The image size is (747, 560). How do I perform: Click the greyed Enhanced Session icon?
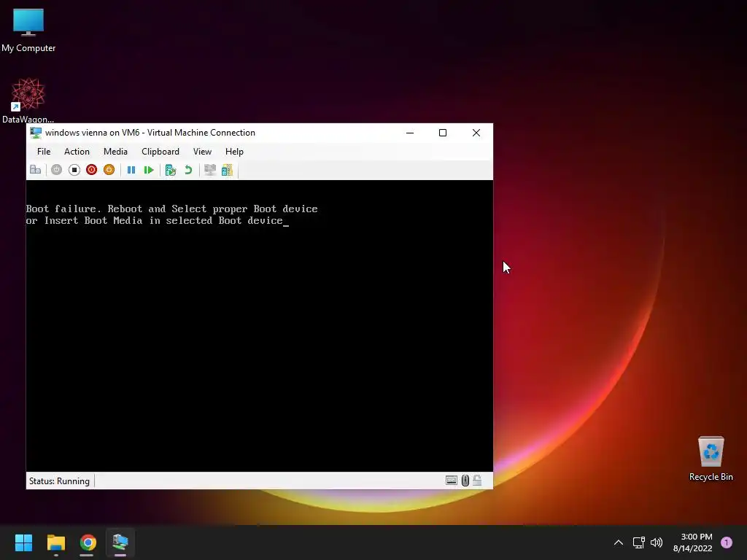click(209, 169)
